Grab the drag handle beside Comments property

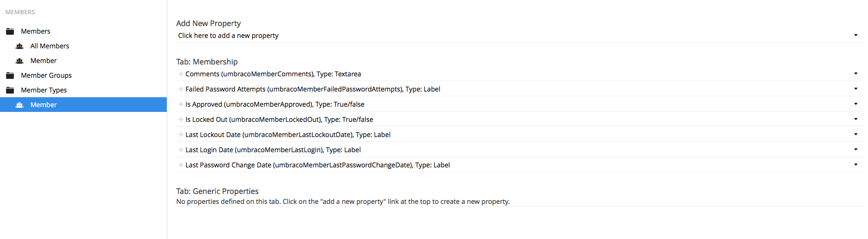pyautogui.click(x=181, y=74)
